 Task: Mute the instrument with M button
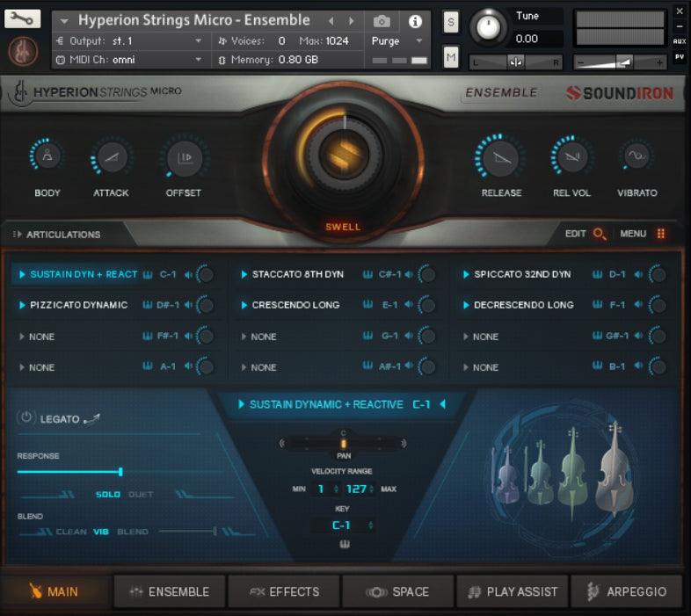[x=451, y=57]
